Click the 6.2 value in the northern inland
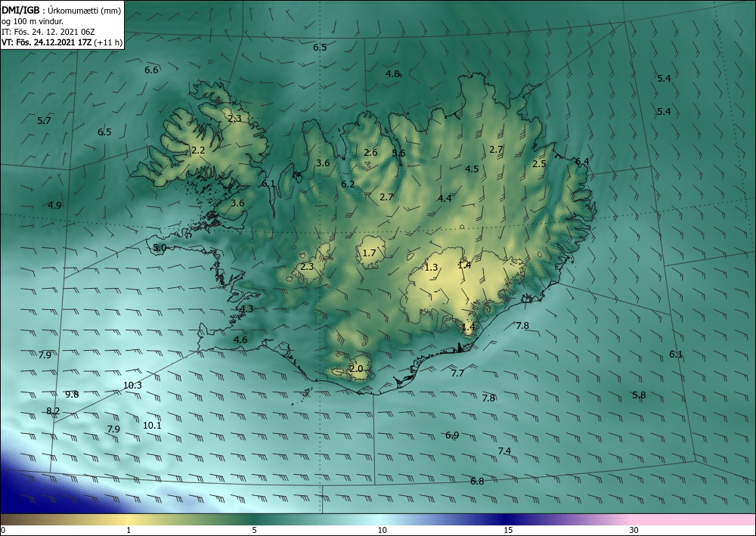Viewport: 756px width, 536px height. click(x=348, y=184)
